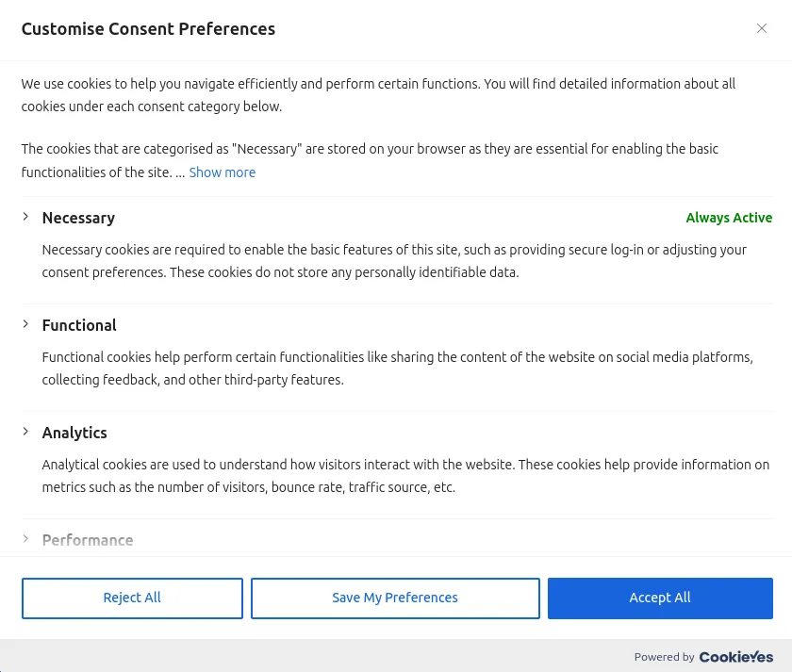Expand the Necessary category chevron
This screenshot has height=672, width=792.
[x=25, y=217]
